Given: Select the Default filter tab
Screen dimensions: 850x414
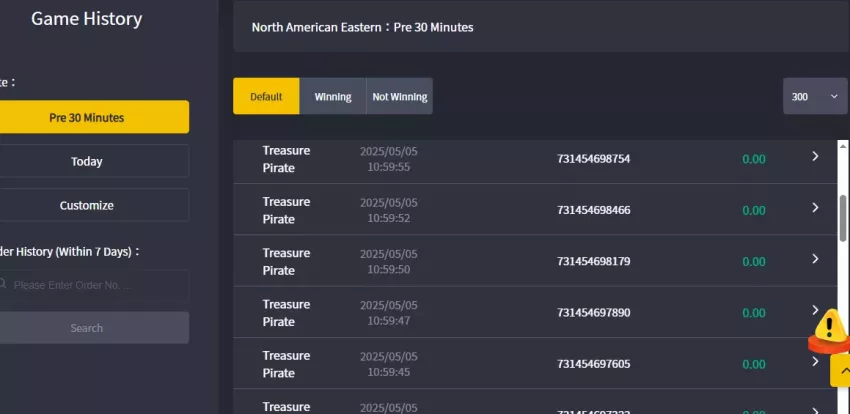Looking at the screenshot, I should 266,96.
